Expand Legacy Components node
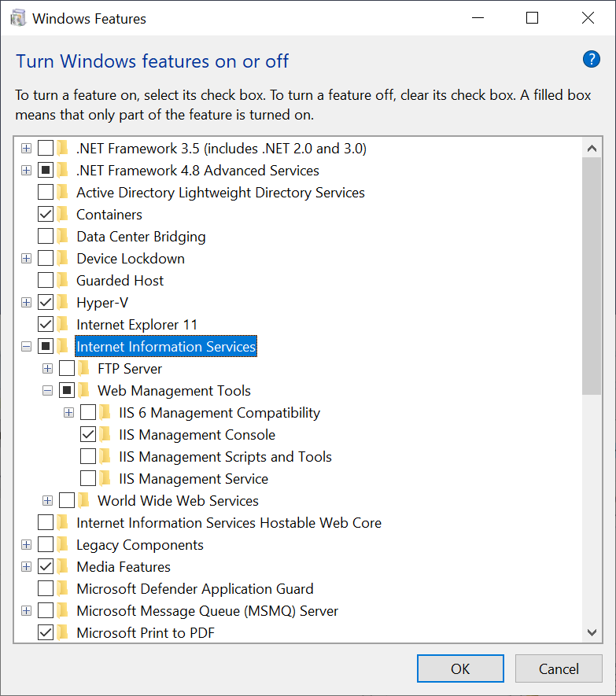 [26, 545]
